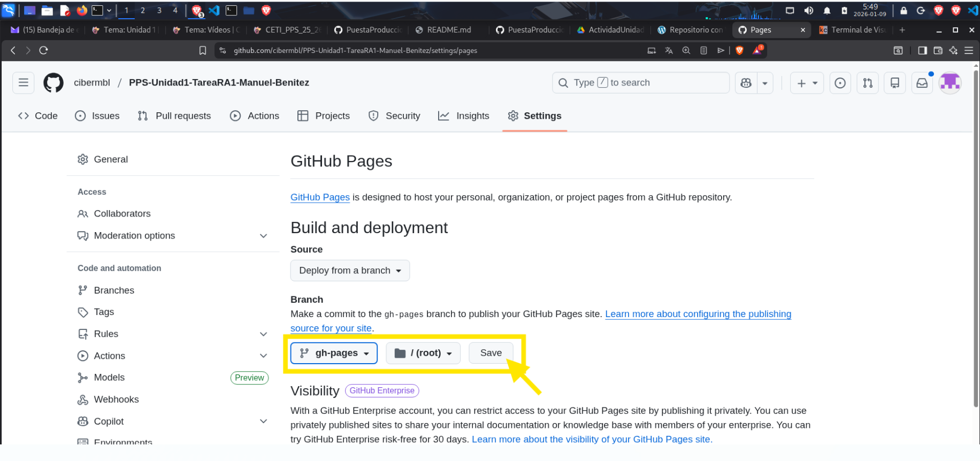
Task: Open your Issues from the header icon
Action: click(x=840, y=83)
